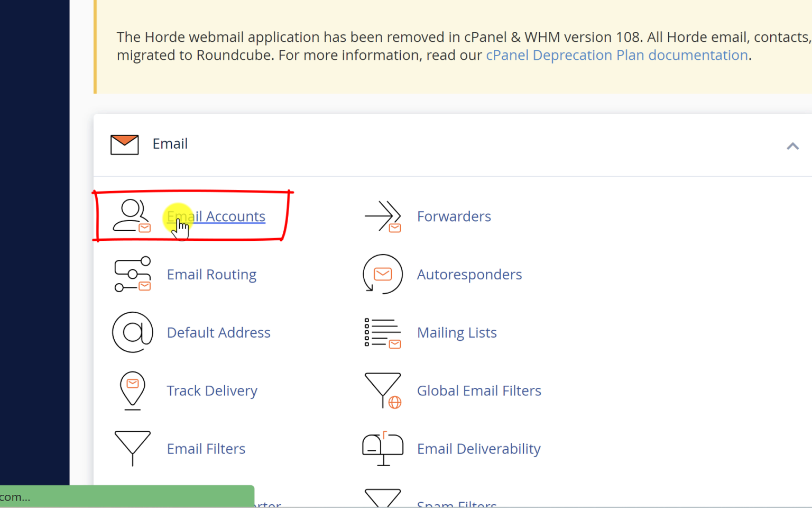The image size is (812, 508).
Task: Click the Email Routing flowchart icon
Action: [132, 274]
